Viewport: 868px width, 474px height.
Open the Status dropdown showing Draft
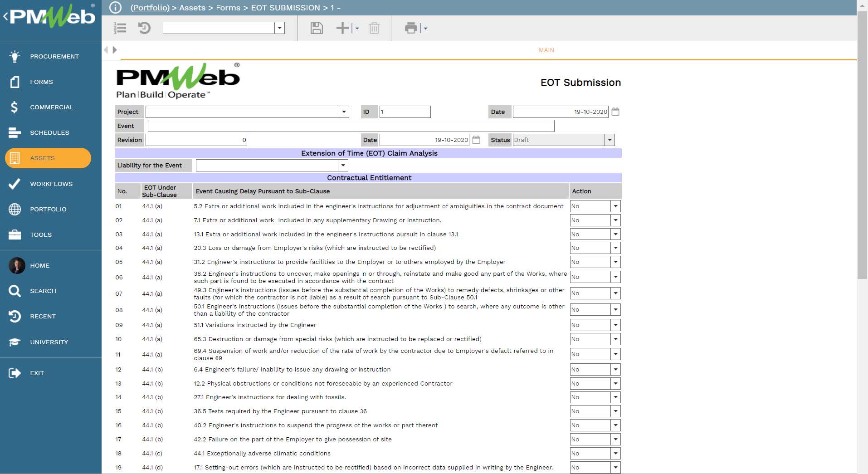[610, 140]
